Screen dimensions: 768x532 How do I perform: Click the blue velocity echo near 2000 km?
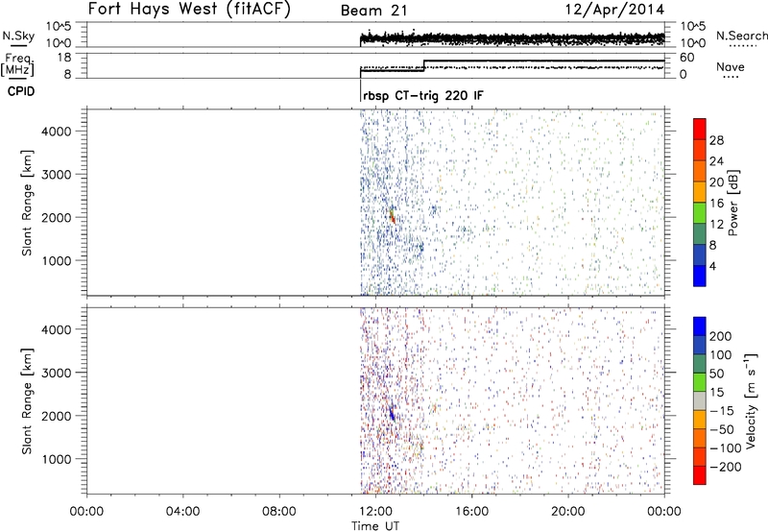[392, 413]
